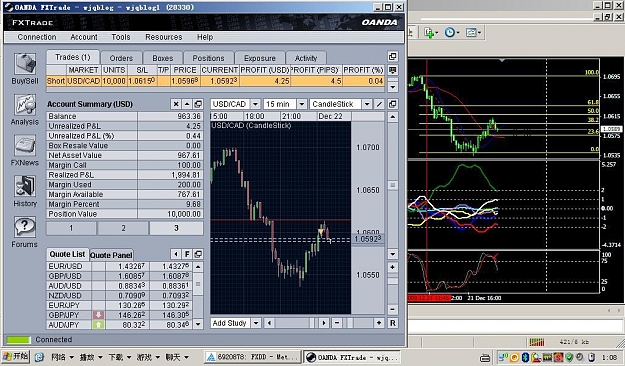Image resolution: width=625 pixels, height=366 pixels.
Task: Open the Analysis sidebar icon
Action: pyautogui.click(x=25, y=105)
